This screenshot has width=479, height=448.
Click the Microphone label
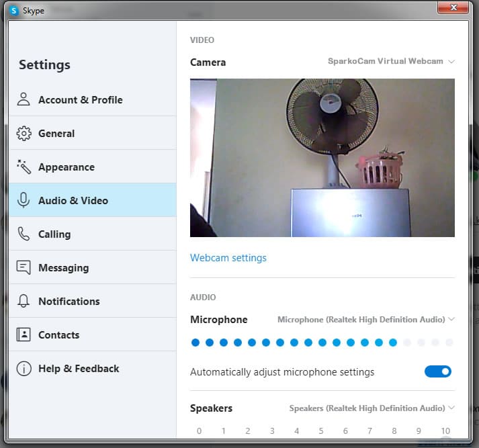(219, 320)
